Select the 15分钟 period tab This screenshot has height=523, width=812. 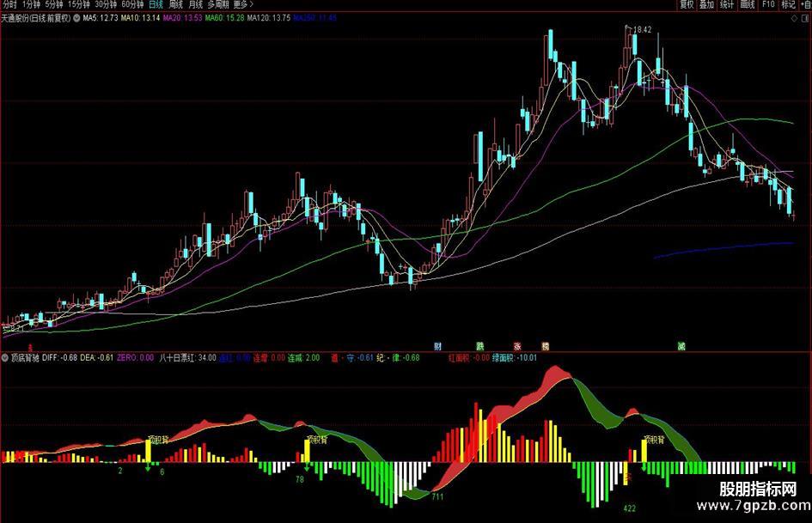click(x=79, y=4)
